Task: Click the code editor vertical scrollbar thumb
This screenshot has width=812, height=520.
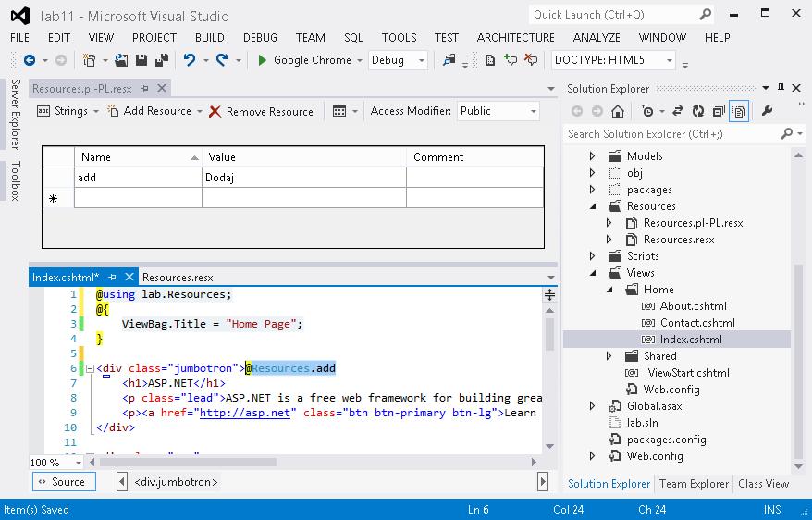Action: tap(549, 335)
